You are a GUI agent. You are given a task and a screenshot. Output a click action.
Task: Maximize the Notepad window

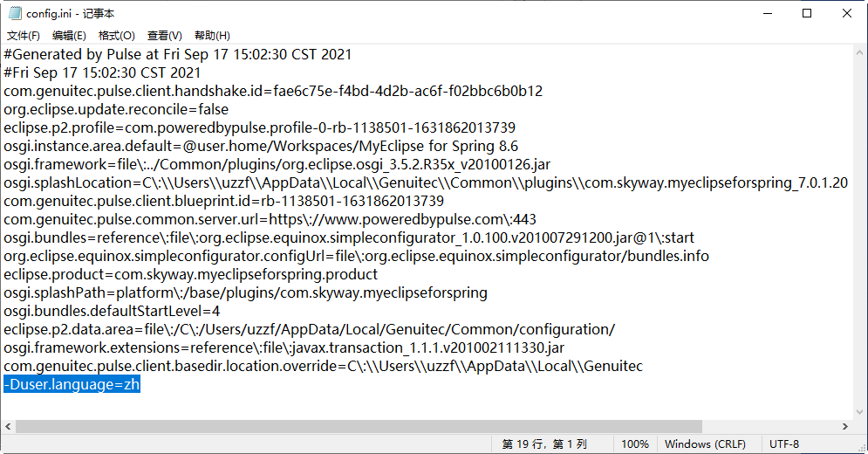(x=807, y=14)
